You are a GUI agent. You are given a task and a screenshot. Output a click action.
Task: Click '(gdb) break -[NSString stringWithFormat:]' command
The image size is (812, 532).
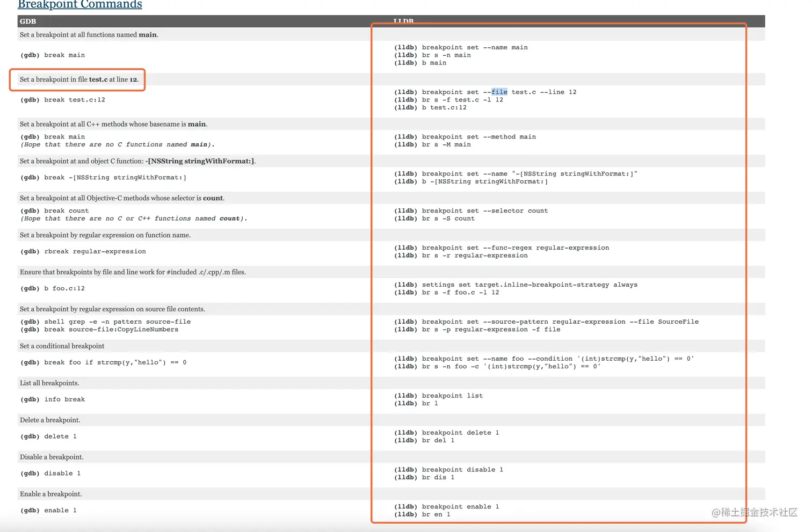point(103,178)
